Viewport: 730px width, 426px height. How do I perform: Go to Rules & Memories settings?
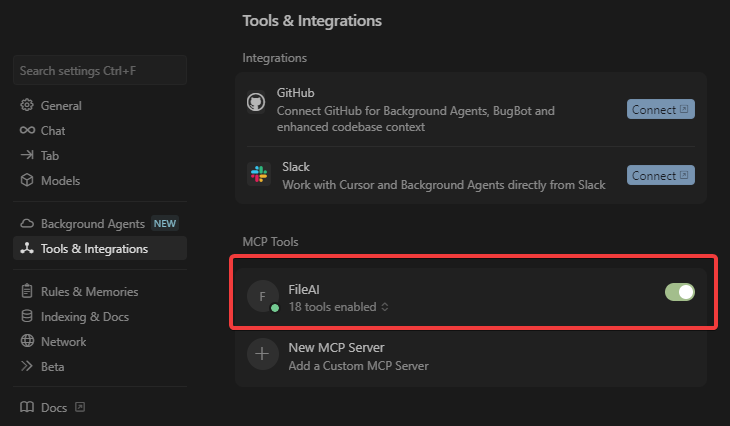89,292
